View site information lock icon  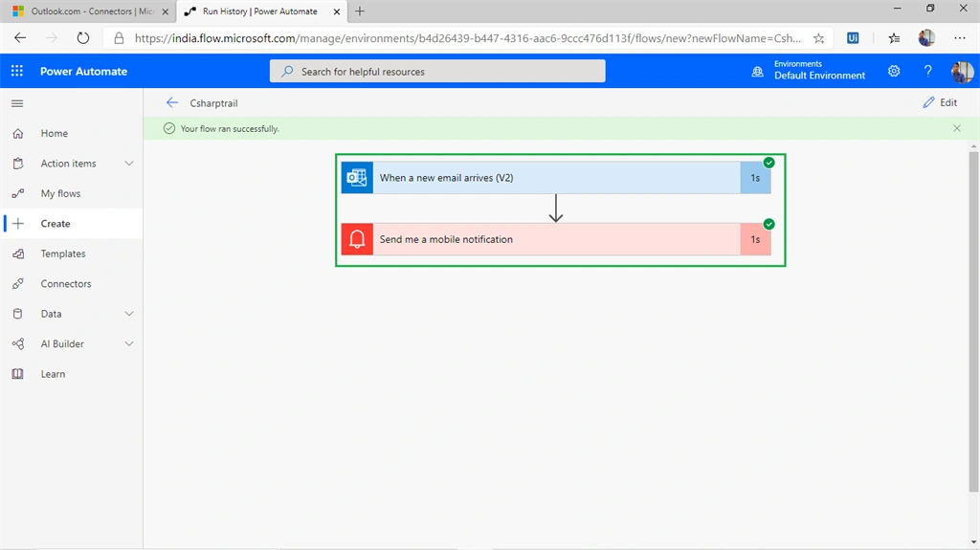tap(119, 38)
